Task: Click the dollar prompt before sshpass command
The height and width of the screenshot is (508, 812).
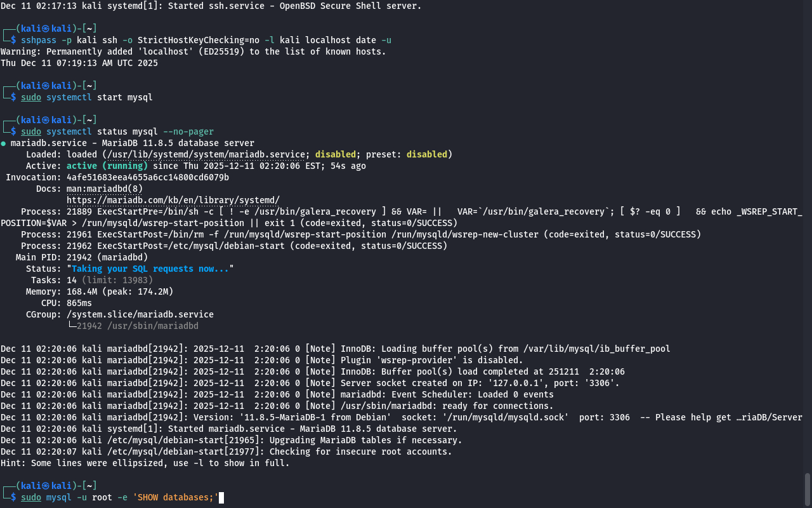Action: coord(13,40)
